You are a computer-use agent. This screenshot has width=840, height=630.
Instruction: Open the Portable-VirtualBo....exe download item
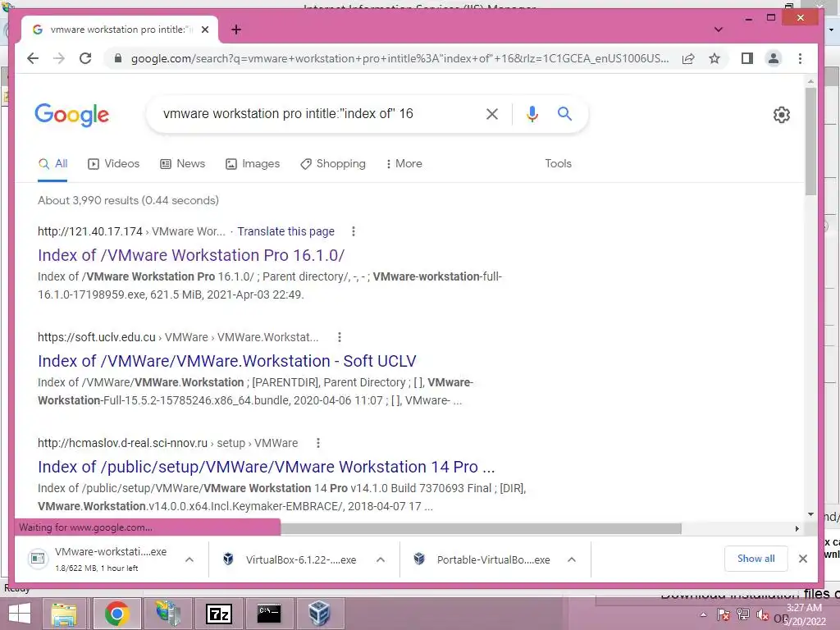click(482, 559)
